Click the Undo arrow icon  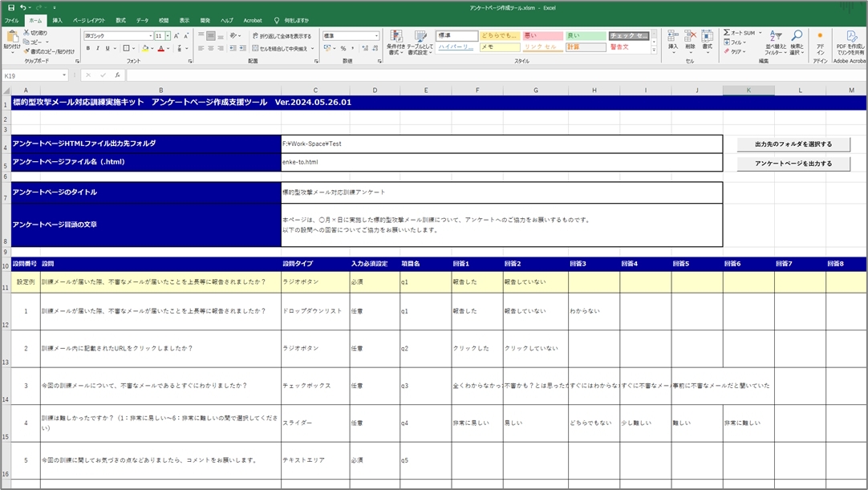[23, 7]
